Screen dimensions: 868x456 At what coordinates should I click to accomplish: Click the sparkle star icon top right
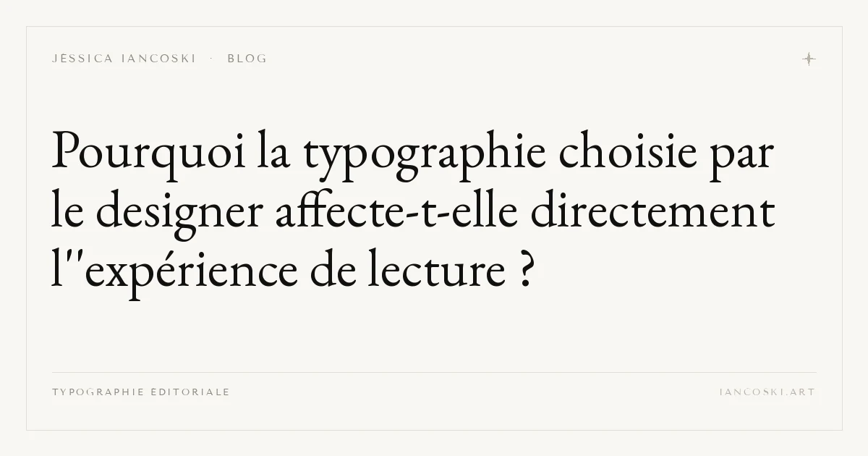point(809,59)
